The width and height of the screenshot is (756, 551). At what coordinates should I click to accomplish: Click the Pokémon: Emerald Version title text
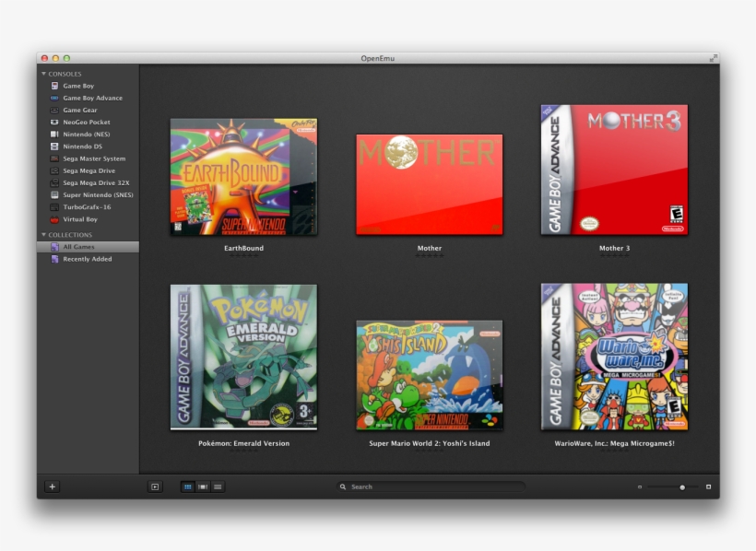[244, 443]
